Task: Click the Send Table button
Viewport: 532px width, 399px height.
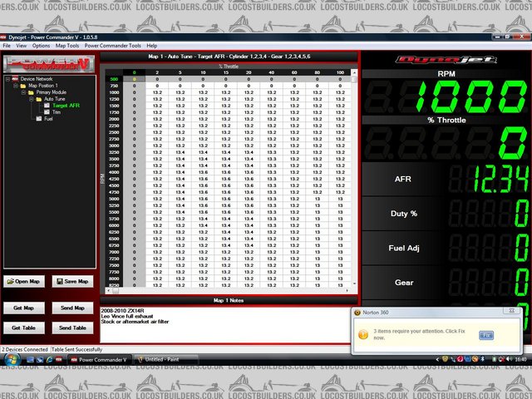Action: (x=72, y=328)
